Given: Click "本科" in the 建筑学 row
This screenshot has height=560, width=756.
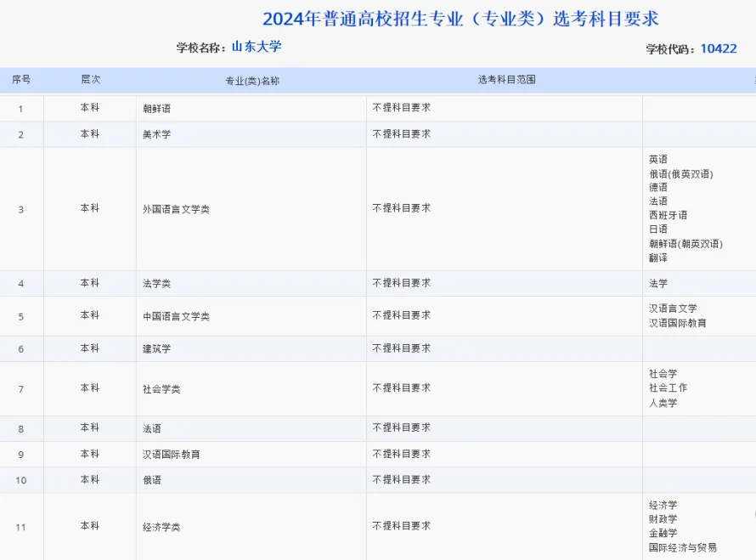Looking at the screenshot, I should pos(90,348).
